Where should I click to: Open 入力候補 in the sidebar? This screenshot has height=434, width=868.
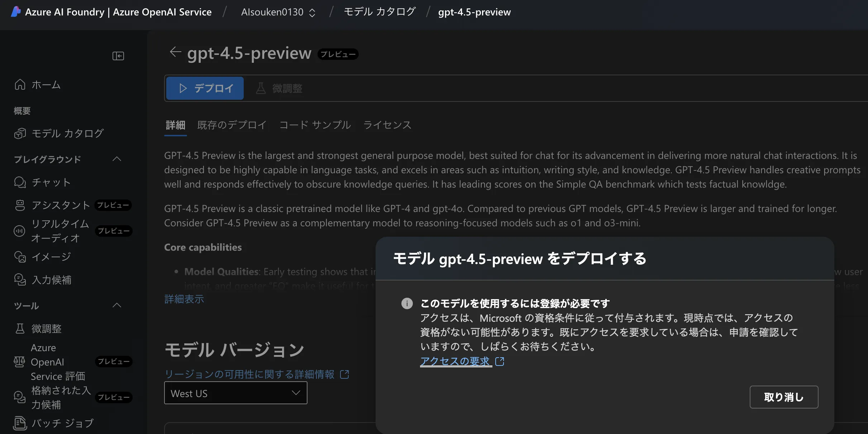[52, 280]
